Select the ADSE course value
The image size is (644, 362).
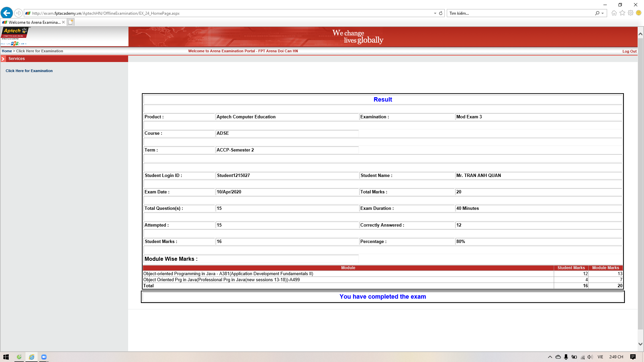[223, 133]
